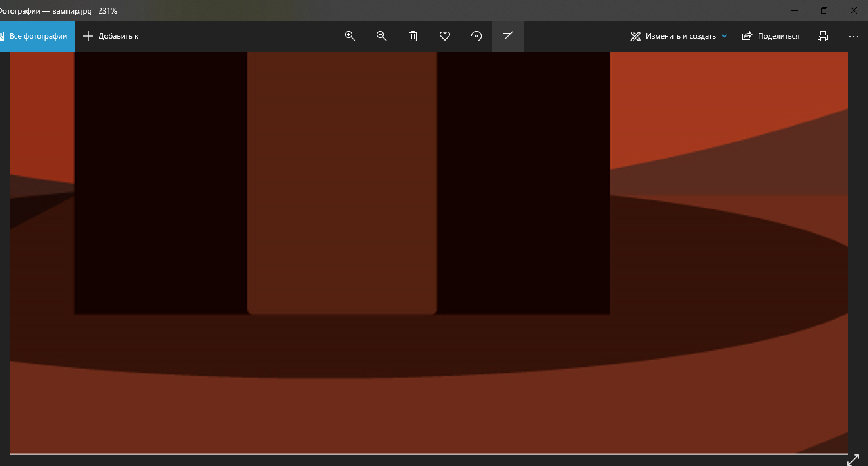Screen dimensions: 868x466
Task: Delete the photo with trash icon
Action: 413,36
